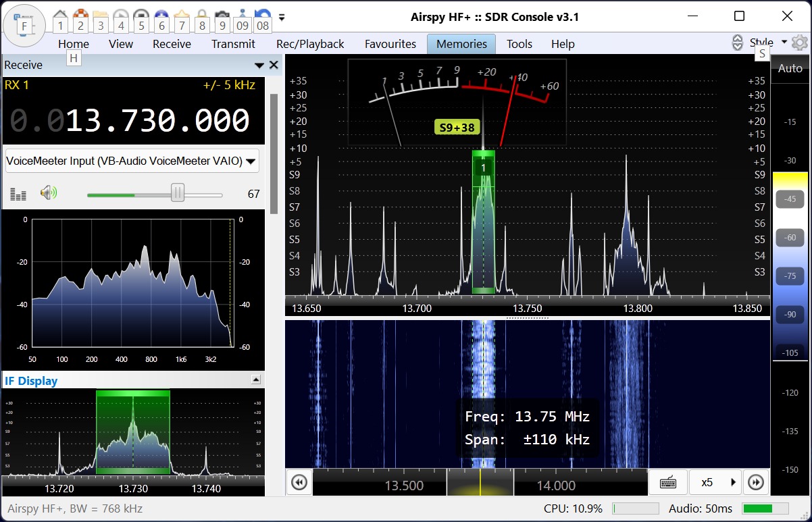The height and width of the screenshot is (522, 812).
Task: Open the application file menu button
Action: [x=24, y=25]
